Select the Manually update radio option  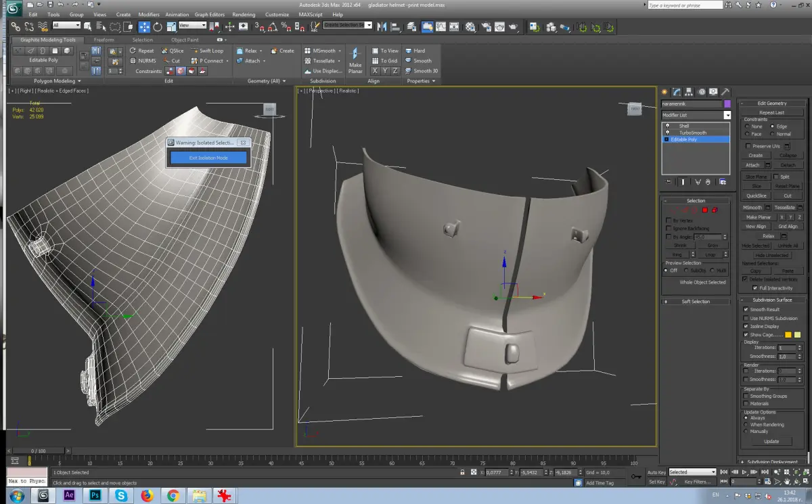[746, 431]
